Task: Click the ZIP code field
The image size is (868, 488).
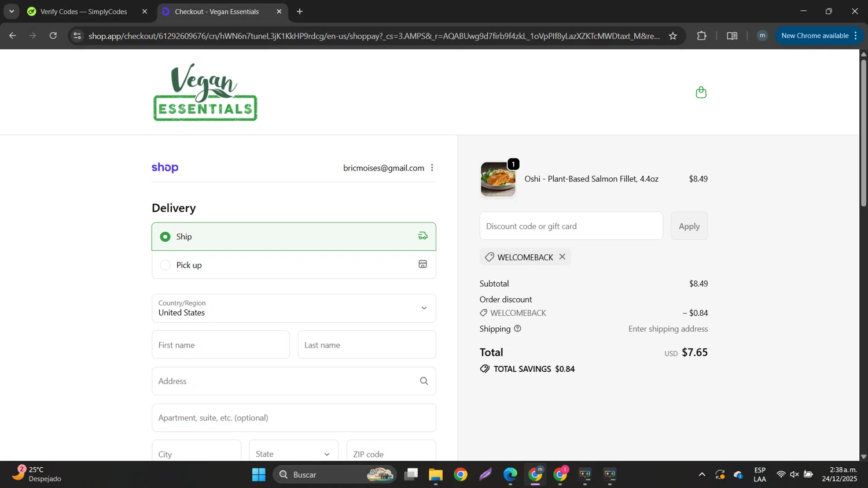Action: click(391, 453)
